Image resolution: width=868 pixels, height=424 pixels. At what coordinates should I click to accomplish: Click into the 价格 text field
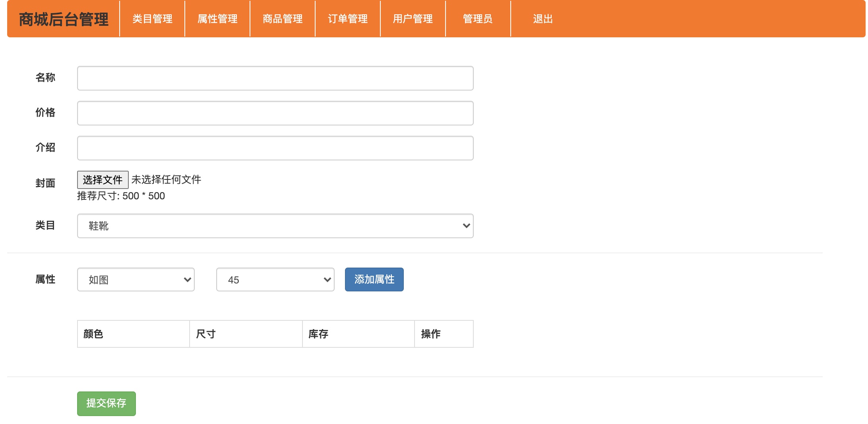(275, 113)
